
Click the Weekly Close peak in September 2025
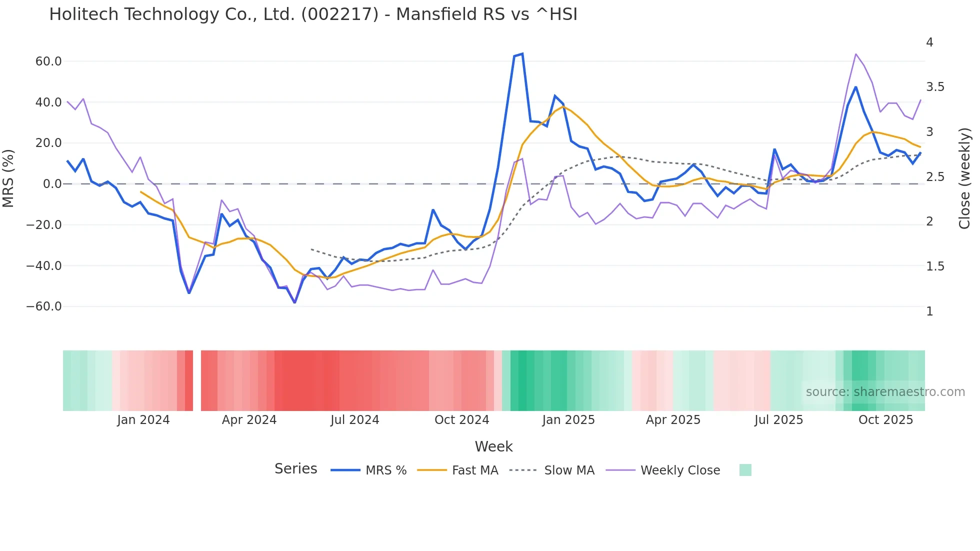pos(856,54)
